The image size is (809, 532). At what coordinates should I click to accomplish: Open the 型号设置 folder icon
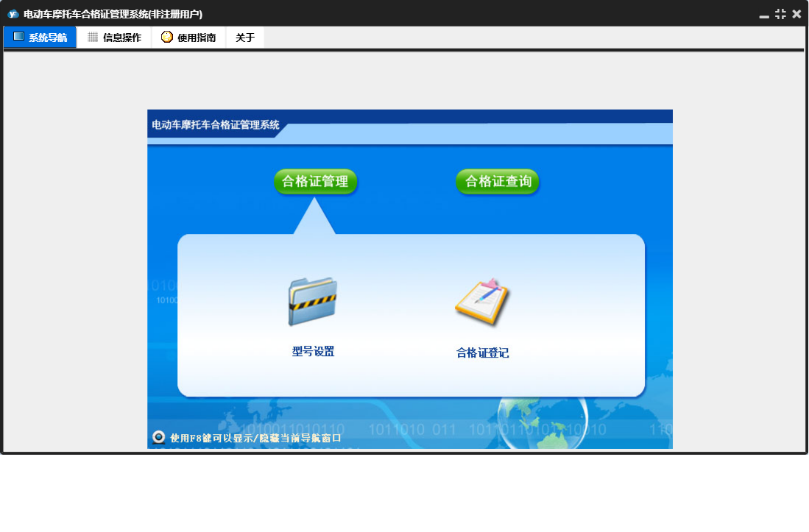click(x=313, y=302)
